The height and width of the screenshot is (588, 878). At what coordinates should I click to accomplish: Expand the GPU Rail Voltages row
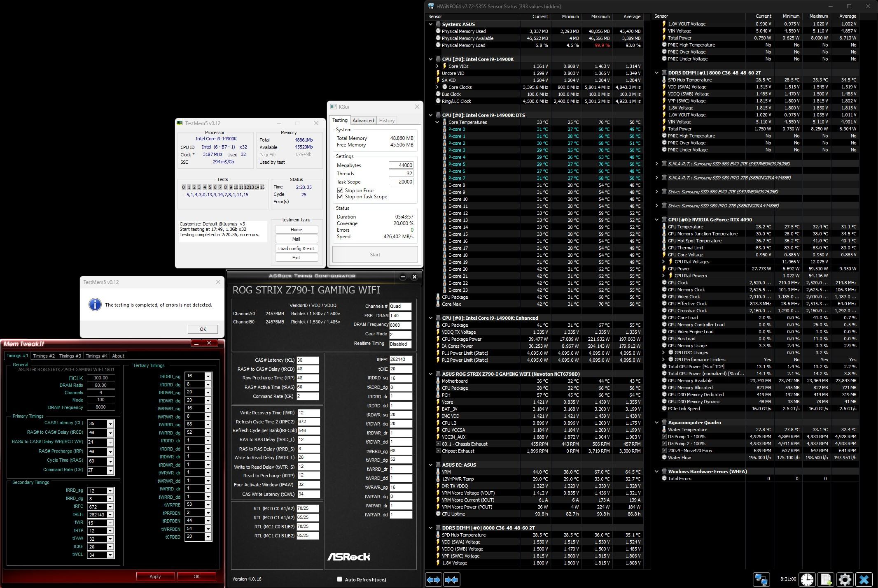tap(663, 262)
